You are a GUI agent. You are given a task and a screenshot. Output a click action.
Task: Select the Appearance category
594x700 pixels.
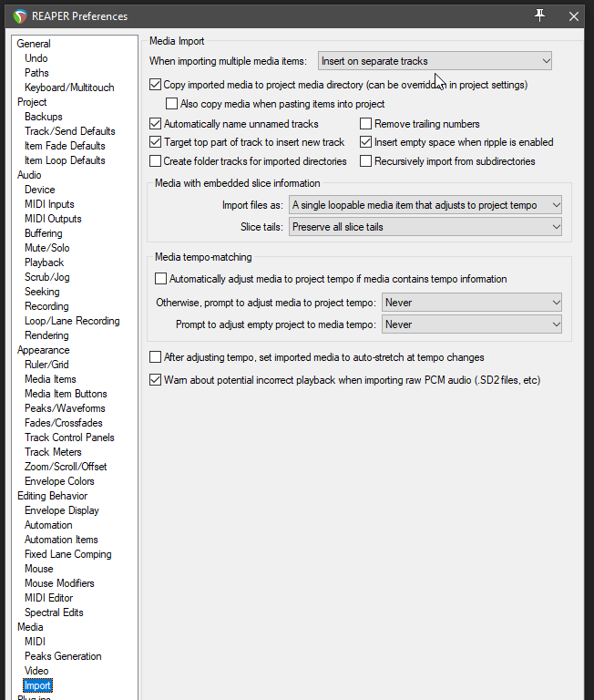point(44,350)
